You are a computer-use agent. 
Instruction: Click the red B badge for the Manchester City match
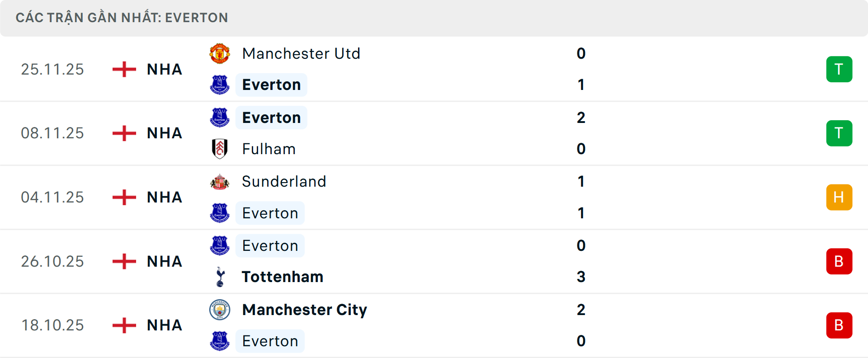[x=840, y=325]
